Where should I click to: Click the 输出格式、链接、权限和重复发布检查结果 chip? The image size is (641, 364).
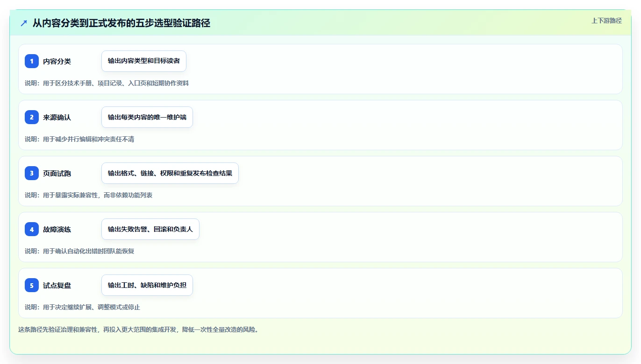170,173
